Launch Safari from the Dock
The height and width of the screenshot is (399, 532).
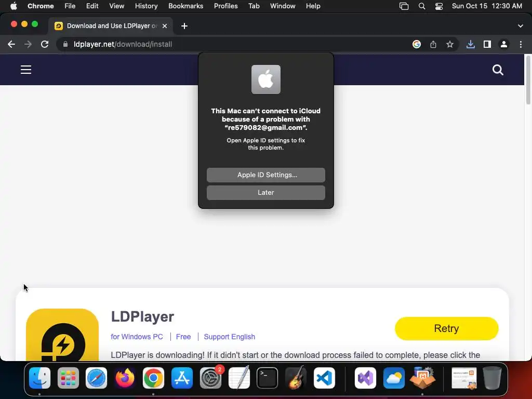coord(96,378)
